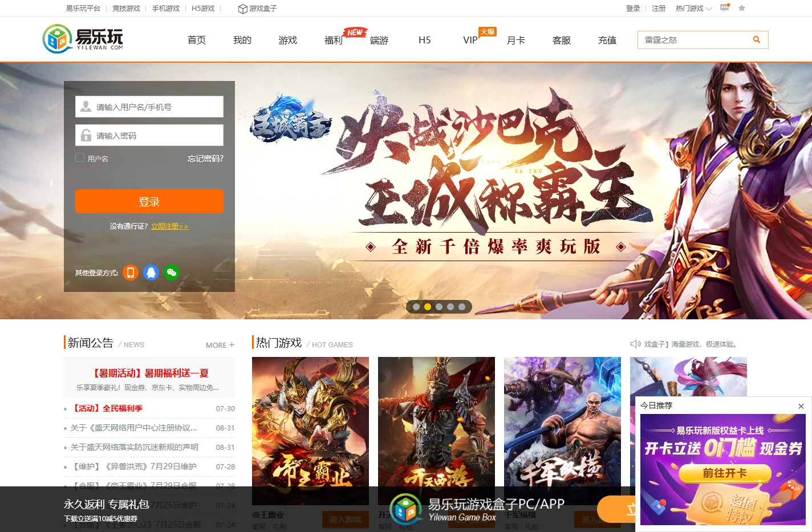812x532 pixels.
Task: Open the 月卡 nav item
Action: tap(516, 40)
